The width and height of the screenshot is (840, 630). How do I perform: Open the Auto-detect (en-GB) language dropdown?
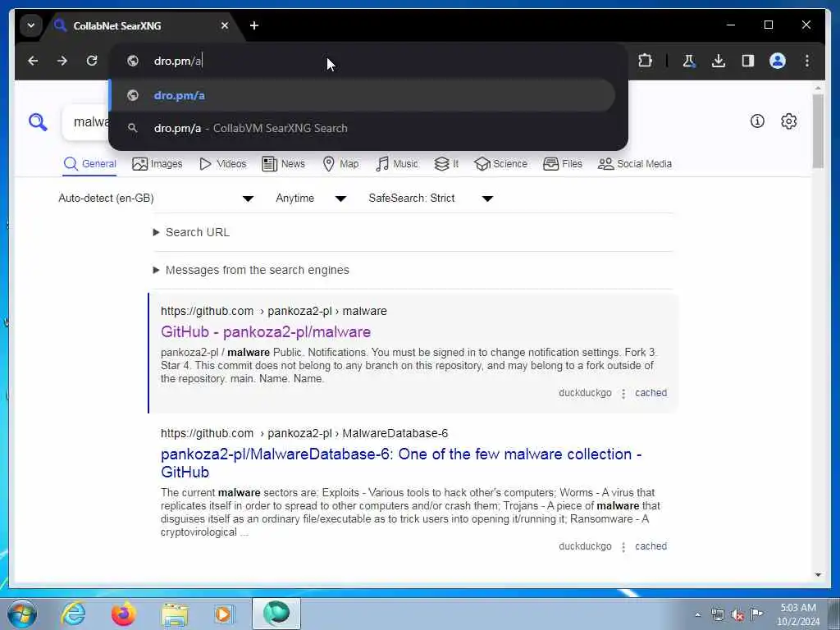[155, 199]
